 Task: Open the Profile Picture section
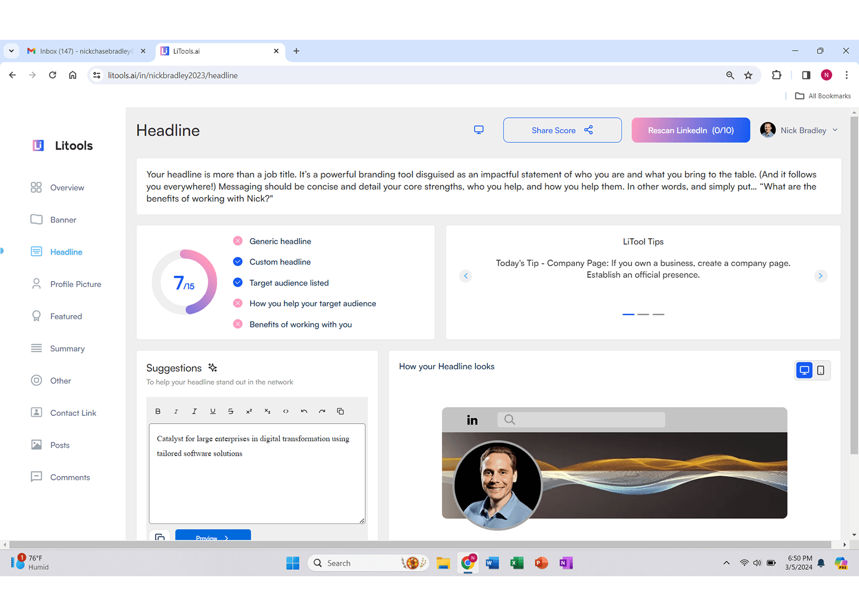(66, 284)
